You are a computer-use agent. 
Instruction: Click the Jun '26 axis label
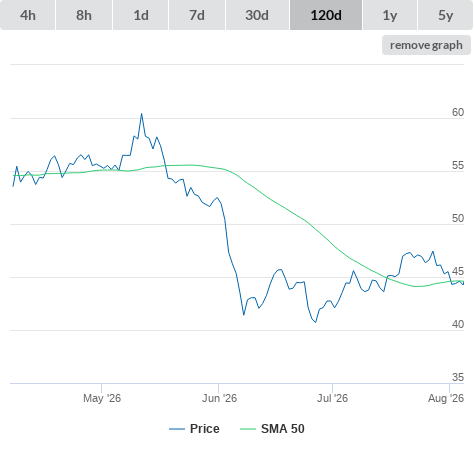[219, 398]
